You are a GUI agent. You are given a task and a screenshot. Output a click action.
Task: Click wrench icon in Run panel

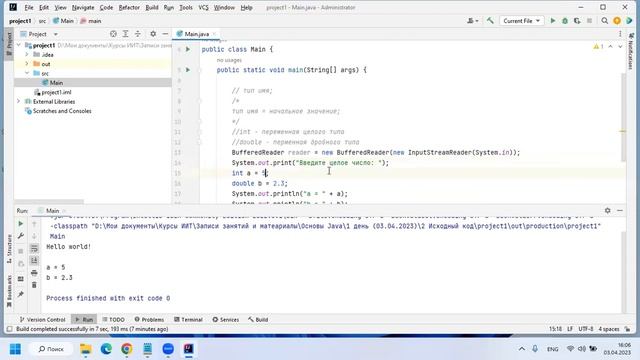20,236
